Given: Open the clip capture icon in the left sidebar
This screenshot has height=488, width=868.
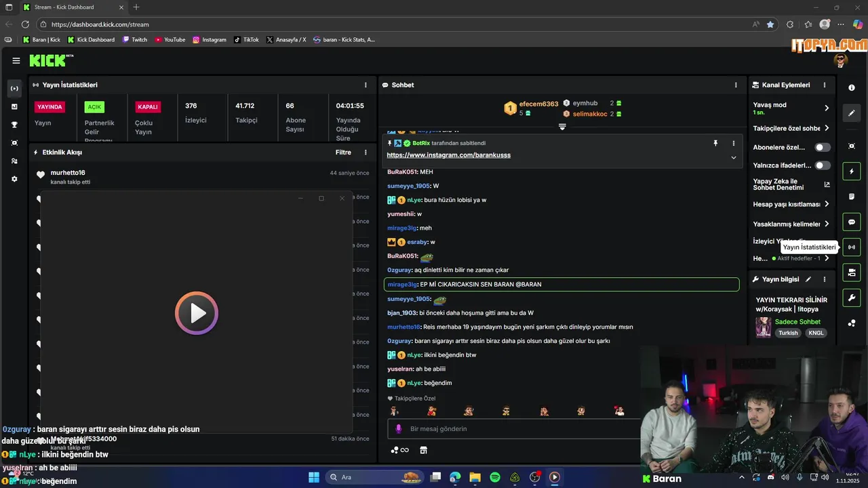Looking at the screenshot, I should 14,143.
